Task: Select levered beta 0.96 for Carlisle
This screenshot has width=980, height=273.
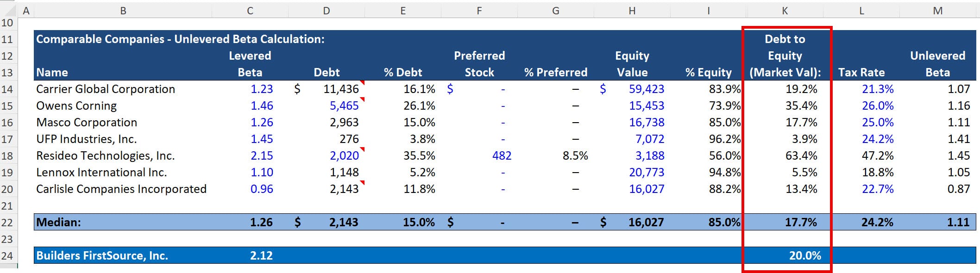Action: tap(262, 189)
